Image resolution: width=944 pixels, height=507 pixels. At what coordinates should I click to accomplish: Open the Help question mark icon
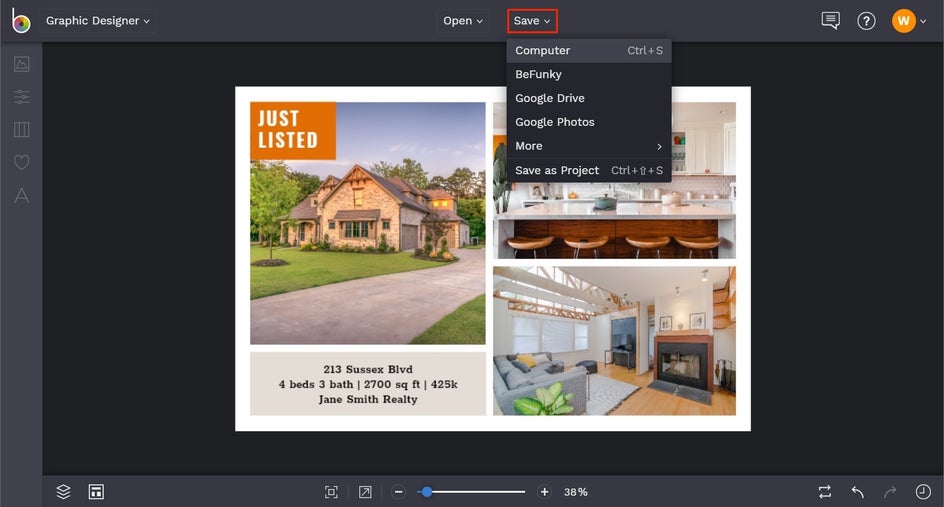tap(866, 21)
